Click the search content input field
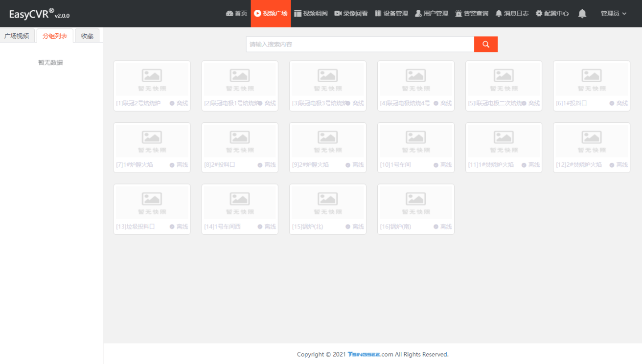 [360, 44]
